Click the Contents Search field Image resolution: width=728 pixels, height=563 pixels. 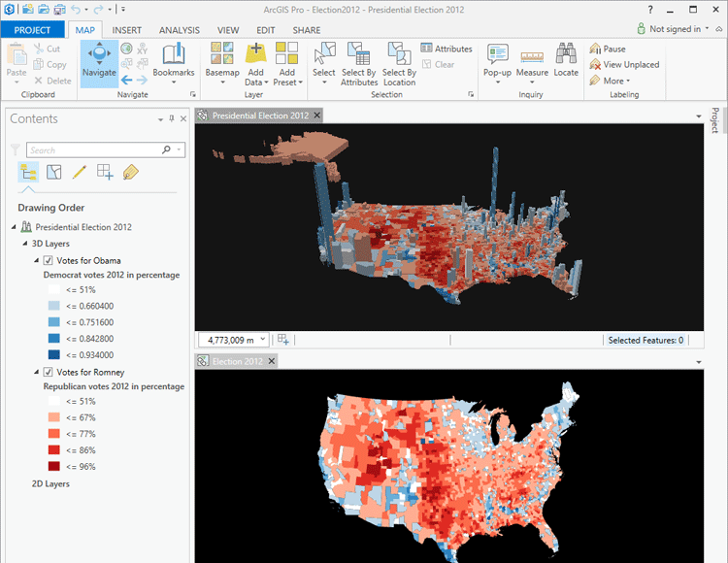pyautogui.click(x=106, y=149)
